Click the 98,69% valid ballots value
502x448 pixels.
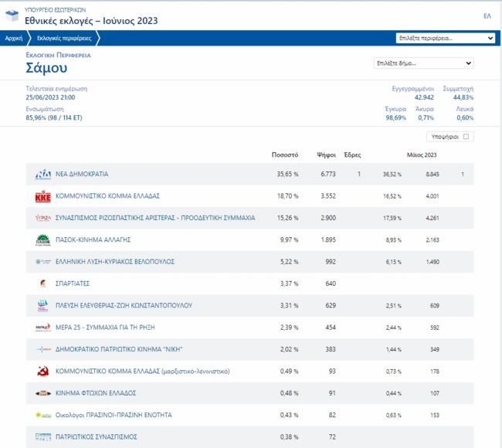(395, 118)
